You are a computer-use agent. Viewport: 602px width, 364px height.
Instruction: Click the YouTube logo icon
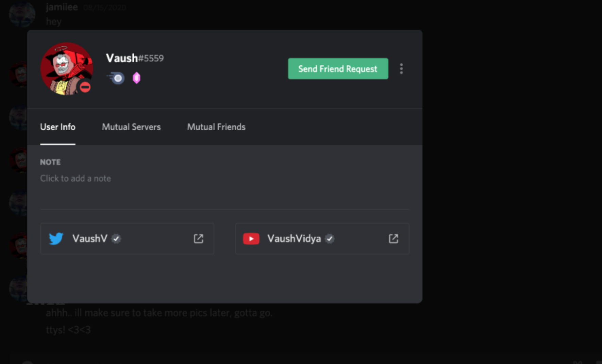251,238
